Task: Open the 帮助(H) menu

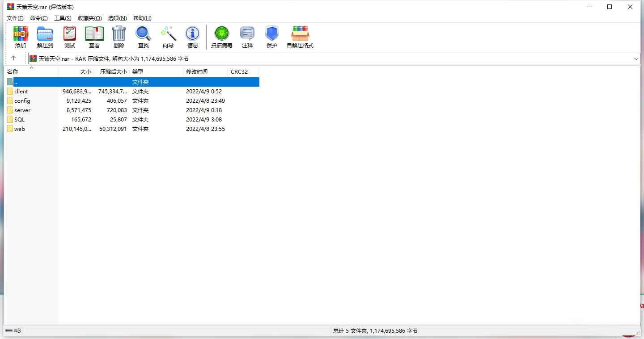Action: point(142,18)
